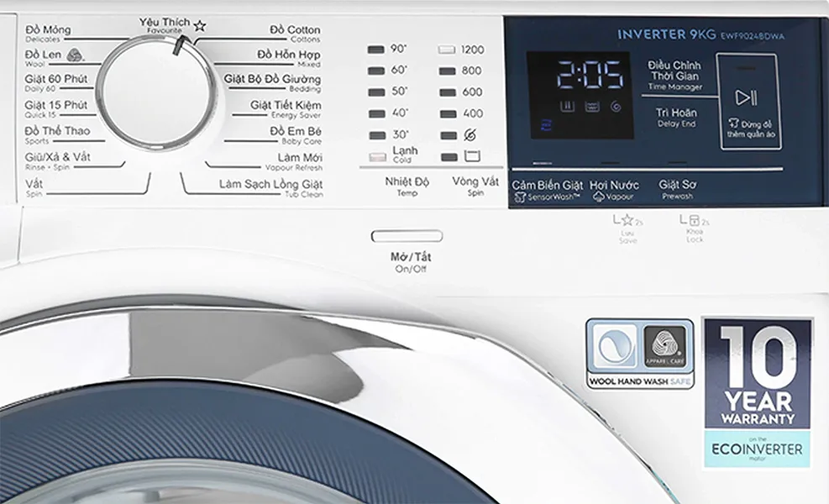Click the 10 YEAR WARRANTY badge
Viewport: 829px width, 504px height.
pyautogui.click(x=757, y=374)
